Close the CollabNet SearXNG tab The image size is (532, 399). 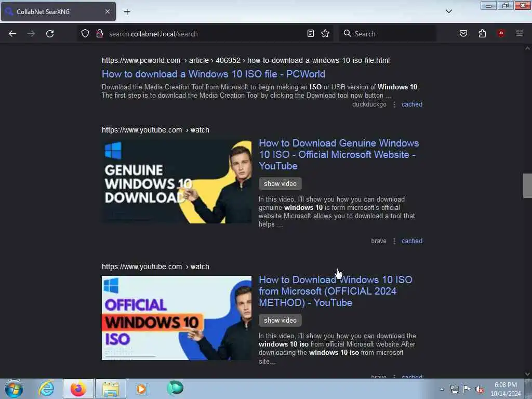coord(107,11)
